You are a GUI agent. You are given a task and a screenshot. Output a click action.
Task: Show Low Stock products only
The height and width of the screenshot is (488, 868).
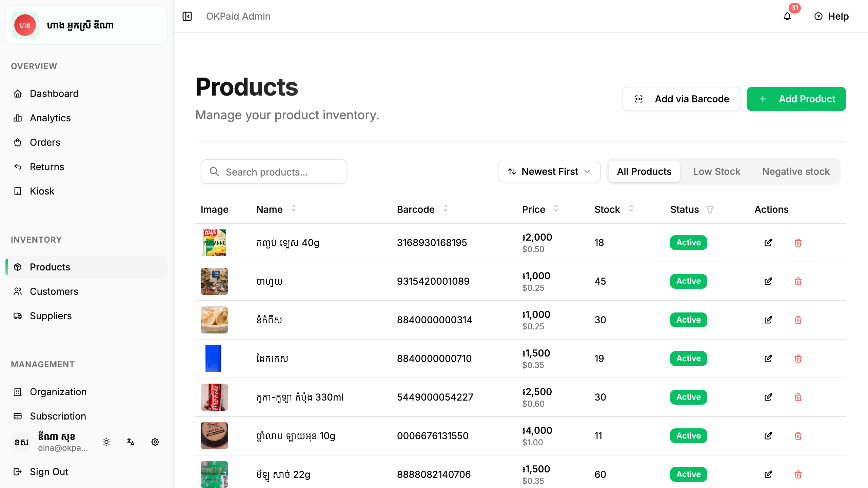pos(717,171)
